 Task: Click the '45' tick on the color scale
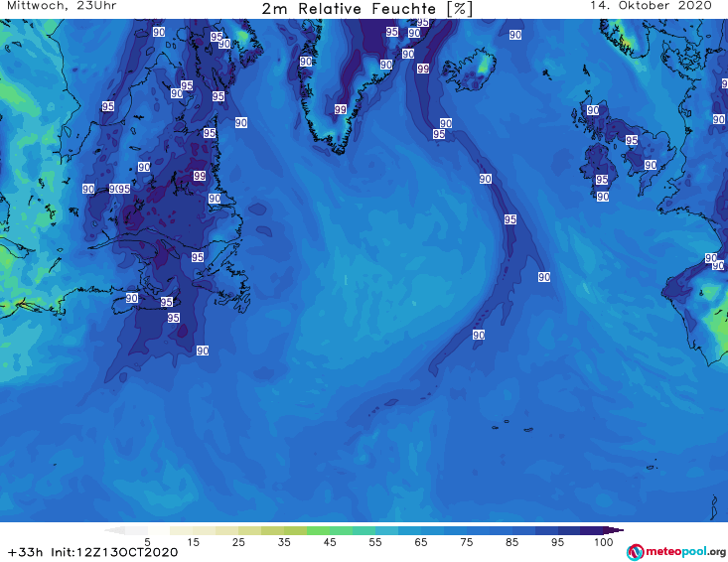coord(329,541)
